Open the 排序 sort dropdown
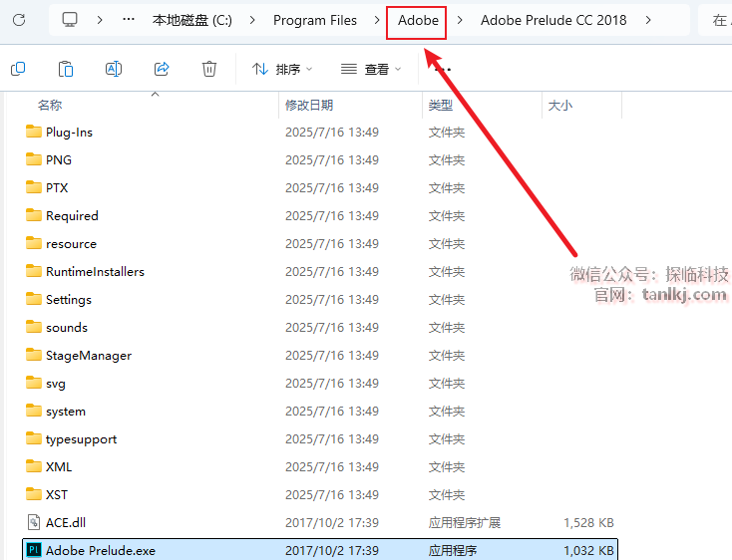732x560 pixels. (282, 69)
